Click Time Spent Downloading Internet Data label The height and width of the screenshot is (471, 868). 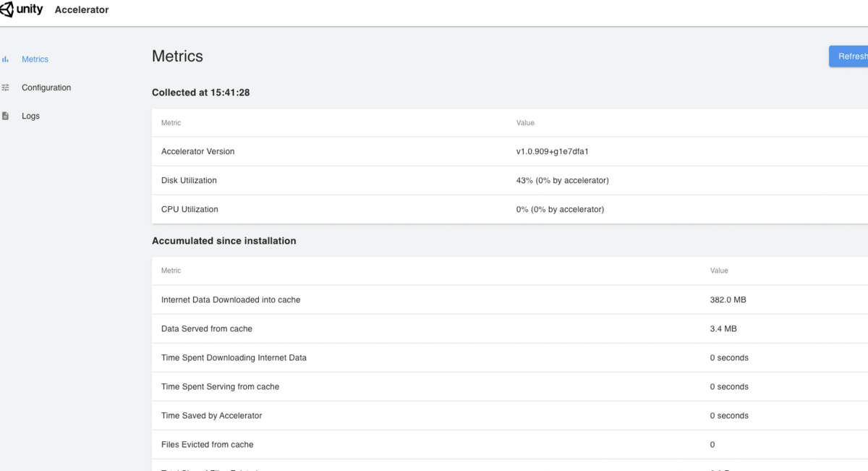(x=234, y=357)
